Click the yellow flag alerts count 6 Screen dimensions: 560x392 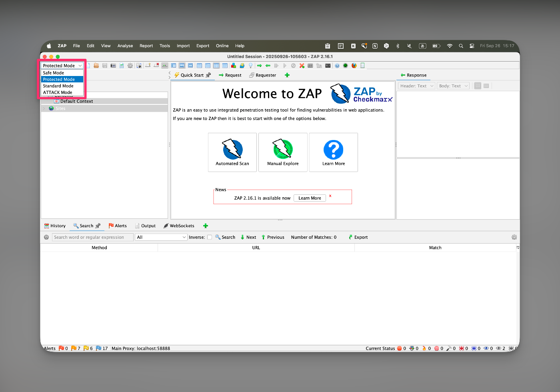pyautogui.click(x=88, y=348)
